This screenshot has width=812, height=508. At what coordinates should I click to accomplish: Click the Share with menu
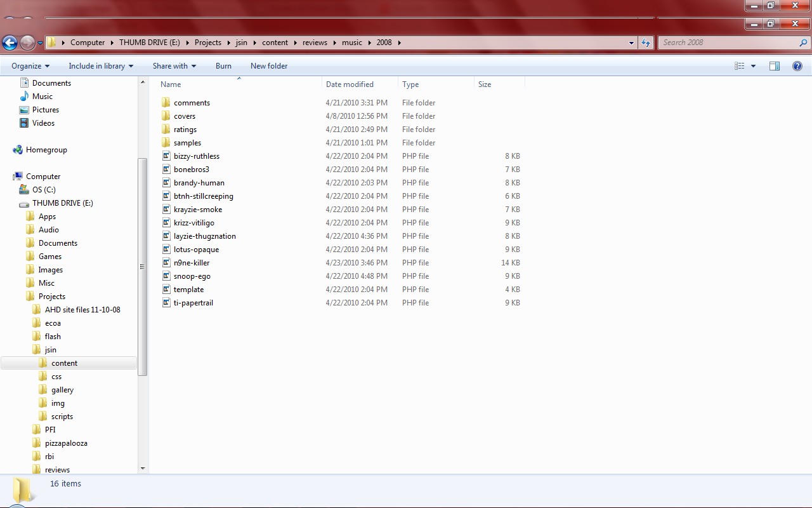[x=174, y=66]
